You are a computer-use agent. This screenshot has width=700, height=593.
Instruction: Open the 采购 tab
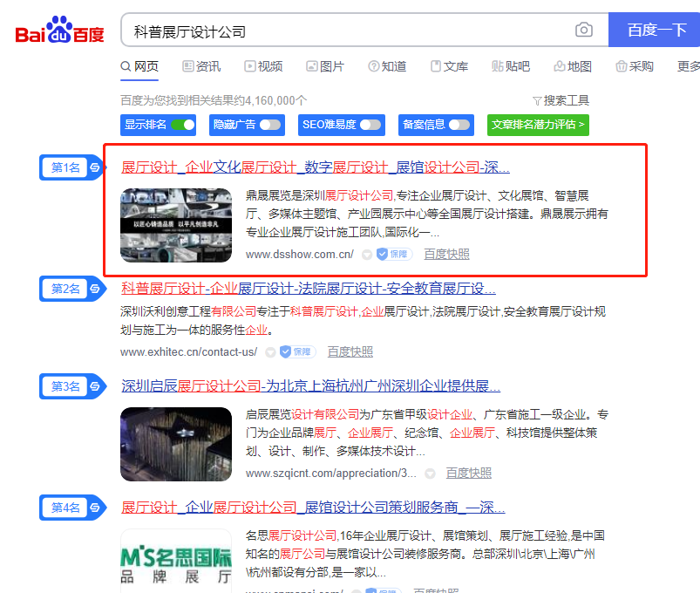point(635,66)
